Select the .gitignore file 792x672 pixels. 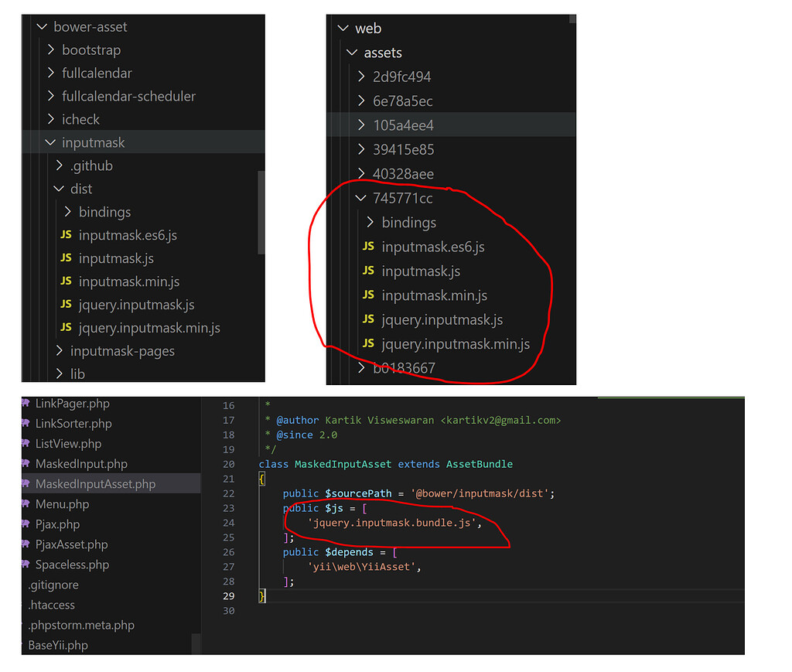coord(53,585)
